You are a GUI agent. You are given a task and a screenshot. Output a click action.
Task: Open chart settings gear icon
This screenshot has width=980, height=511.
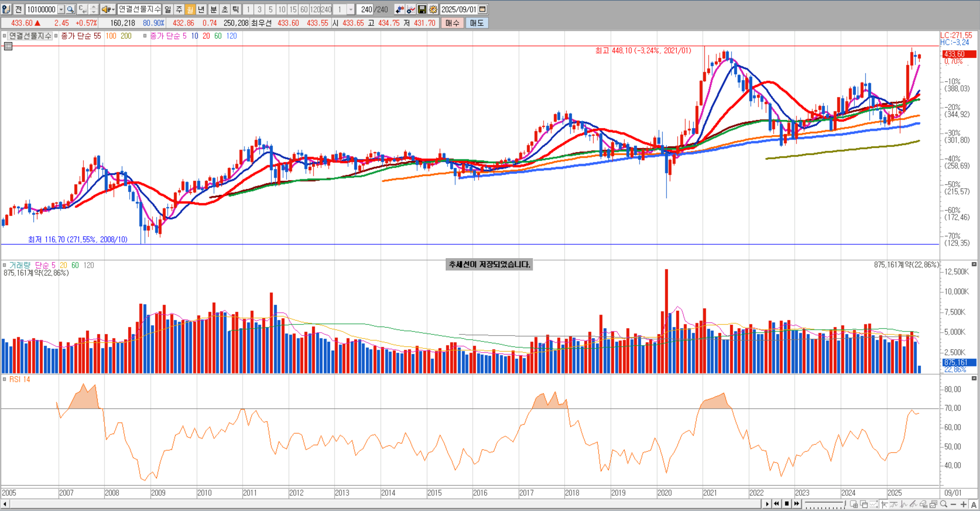[433, 9]
